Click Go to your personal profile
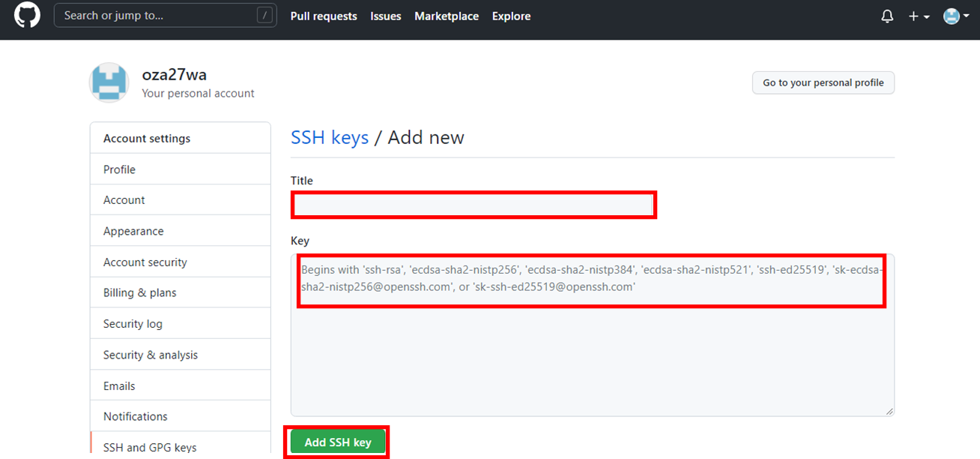 (823, 82)
